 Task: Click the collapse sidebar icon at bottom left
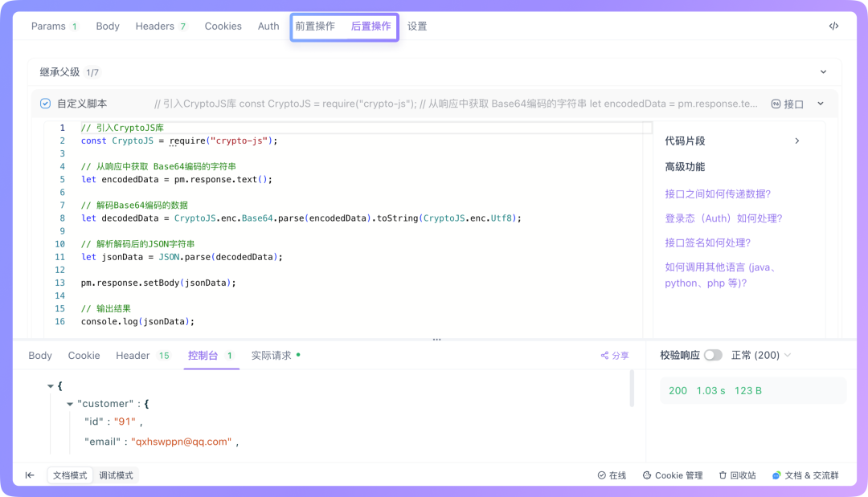click(x=30, y=475)
